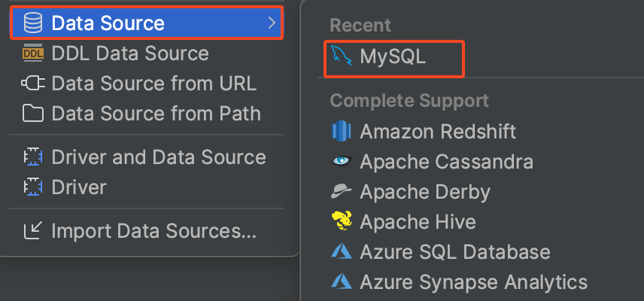This screenshot has height=301, width=644.
Task: Click the Driver icon
Action: [x=33, y=187]
